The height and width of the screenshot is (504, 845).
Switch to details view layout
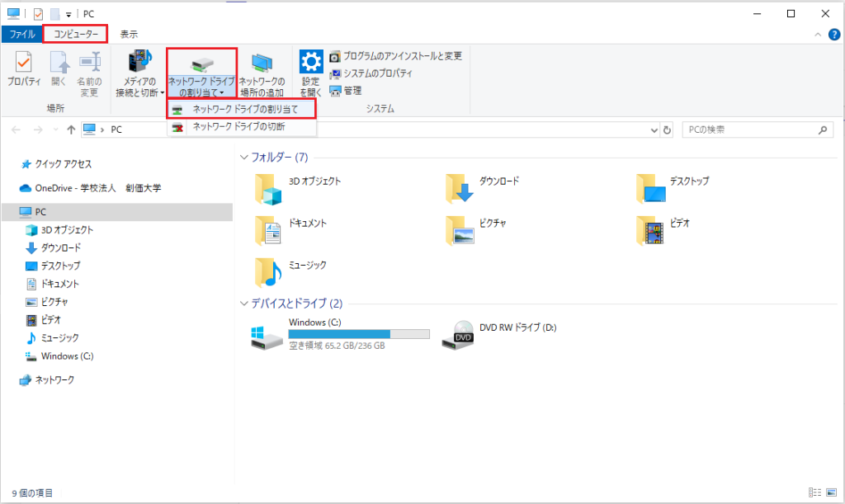(814, 492)
